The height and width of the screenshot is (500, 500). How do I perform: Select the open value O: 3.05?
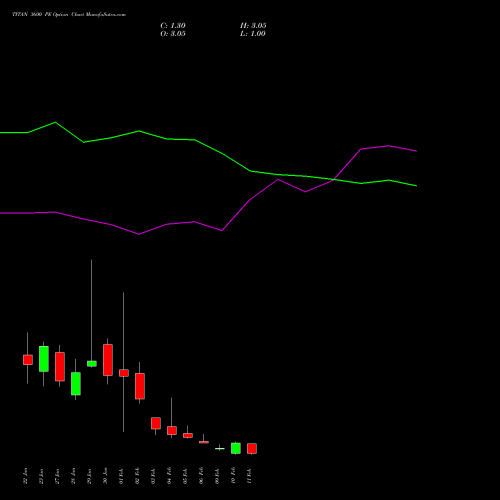pyautogui.click(x=173, y=34)
